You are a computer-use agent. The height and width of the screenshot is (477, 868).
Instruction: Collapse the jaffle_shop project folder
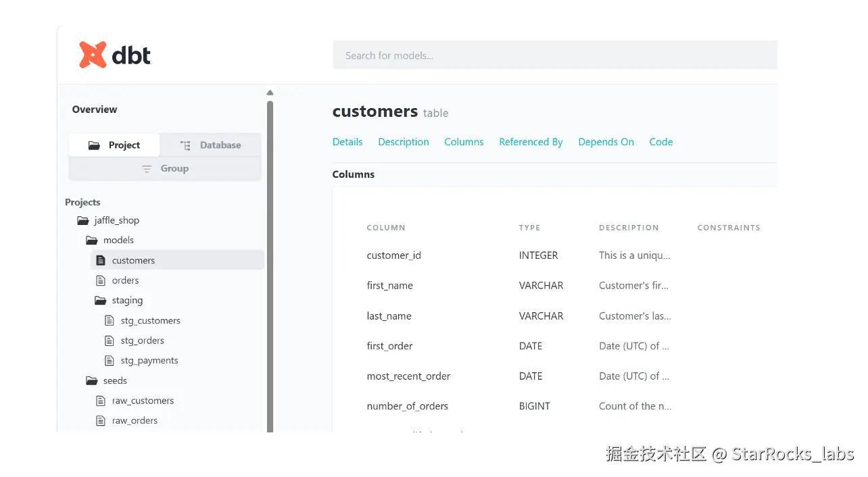click(x=83, y=220)
